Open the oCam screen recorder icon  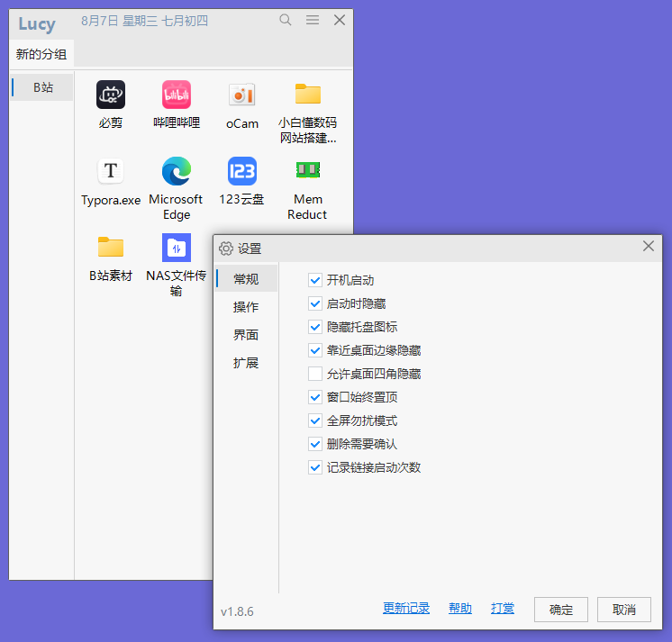tap(242, 95)
